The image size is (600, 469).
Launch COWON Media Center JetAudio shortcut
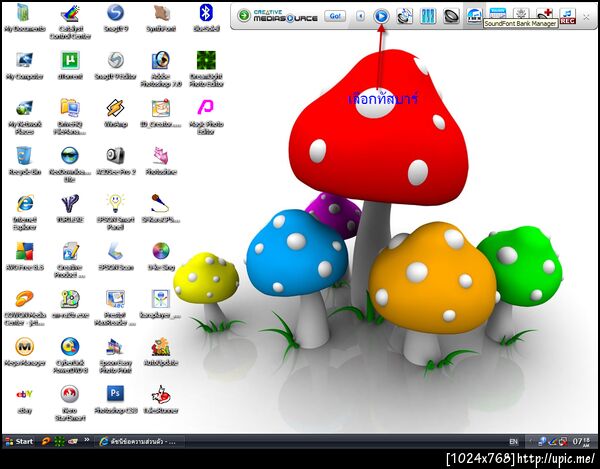click(24, 308)
